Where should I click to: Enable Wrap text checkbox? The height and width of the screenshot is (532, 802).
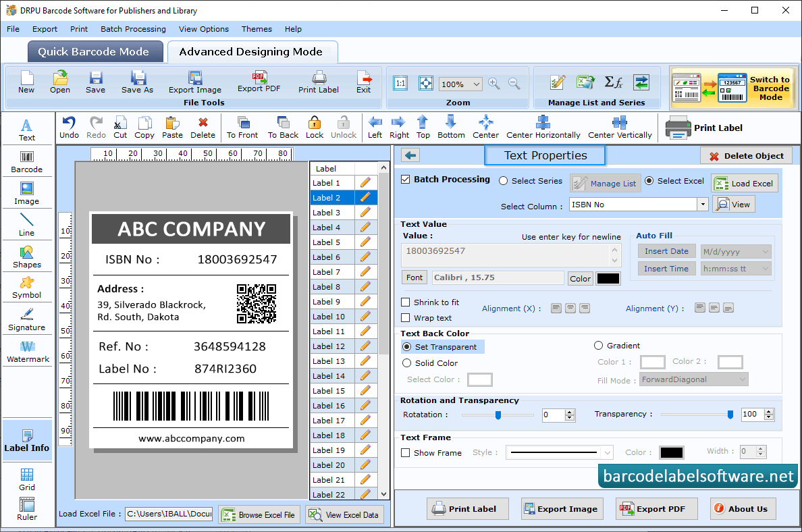pos(406,318)
